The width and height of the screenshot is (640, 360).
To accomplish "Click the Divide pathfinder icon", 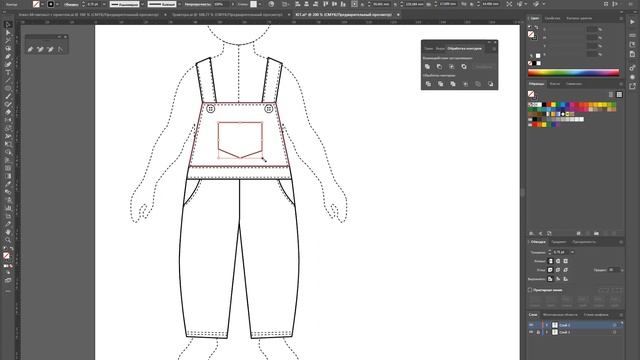I will click(x=428, y=84).
